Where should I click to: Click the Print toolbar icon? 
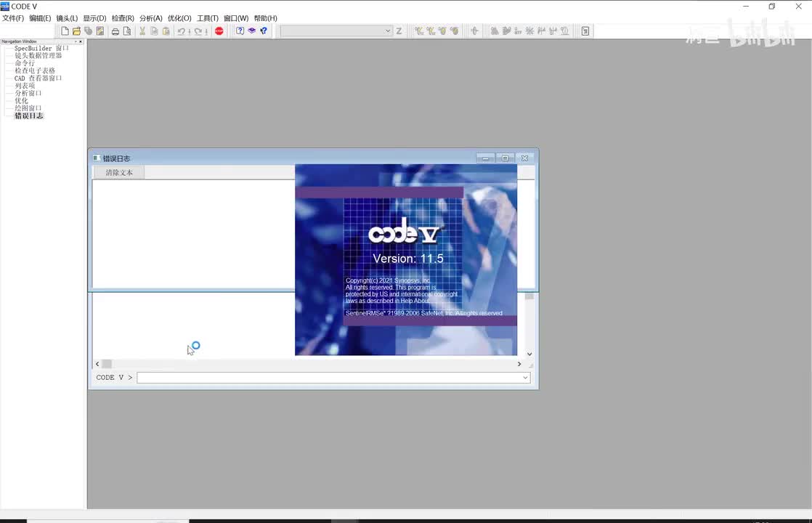click(x=115, y=31)
